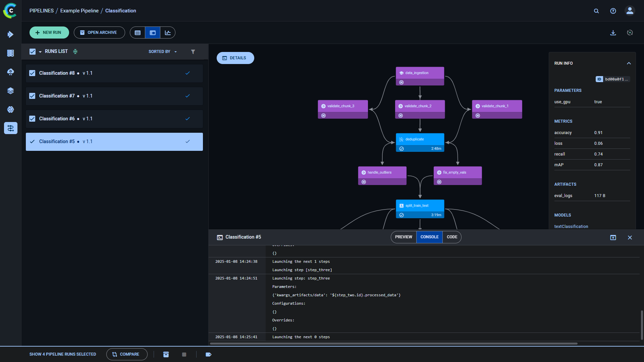Viewport: 644px width, 362px height.
Task: Click the archive icon in bottom bar
Action: click(166, 354)
